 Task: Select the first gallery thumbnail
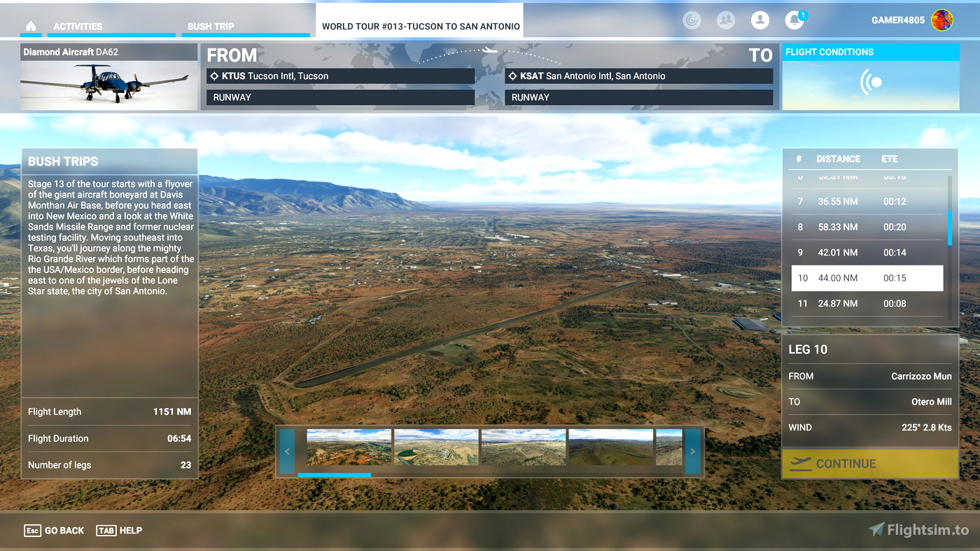pos(349,447)
